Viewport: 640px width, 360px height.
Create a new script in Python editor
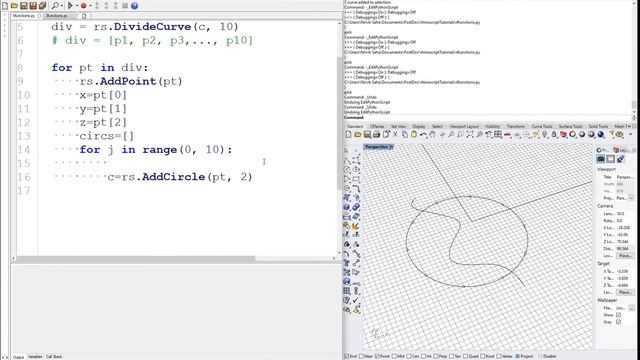[x=5, y=6]
